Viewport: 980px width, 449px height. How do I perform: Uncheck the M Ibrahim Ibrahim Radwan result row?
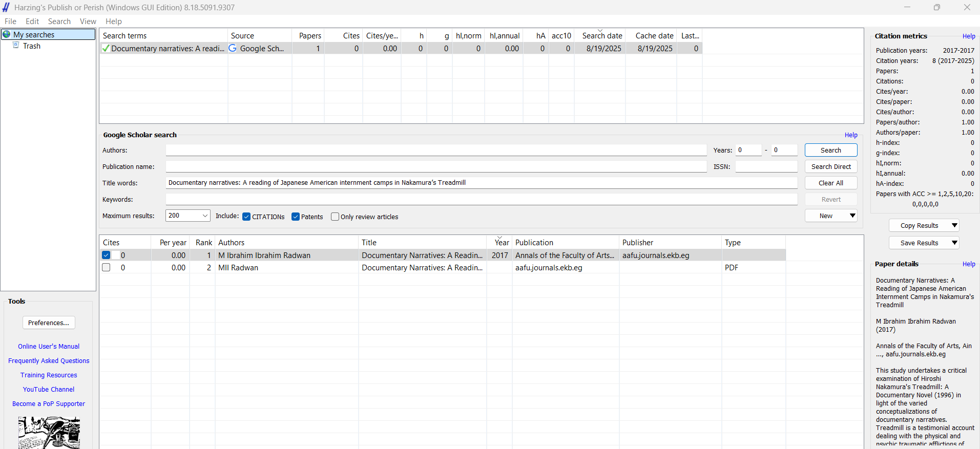[x=106, y=255]
